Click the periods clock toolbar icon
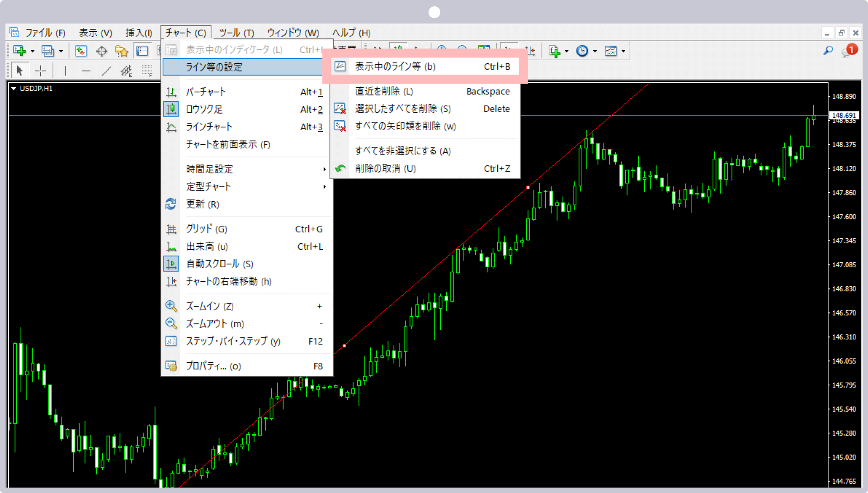This screenshot has width=868, height=493. 582,51
